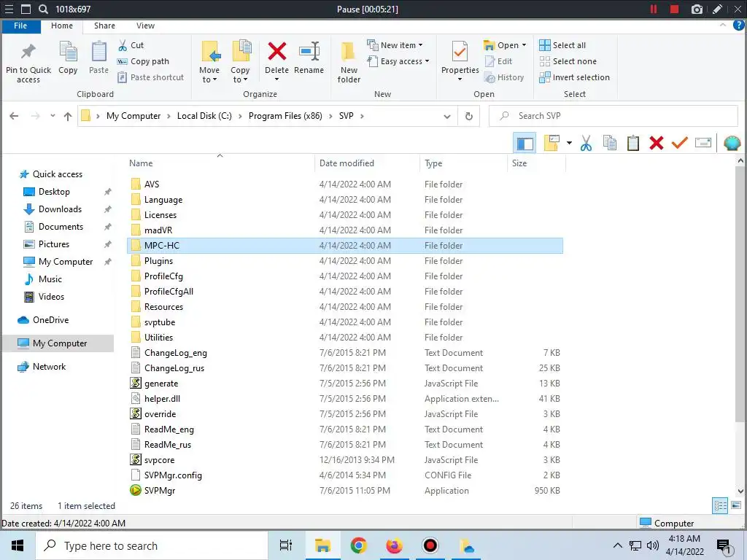747x560 pixels.
Task: Click My Computer breadcrumb in address bar
Action: 133,116
